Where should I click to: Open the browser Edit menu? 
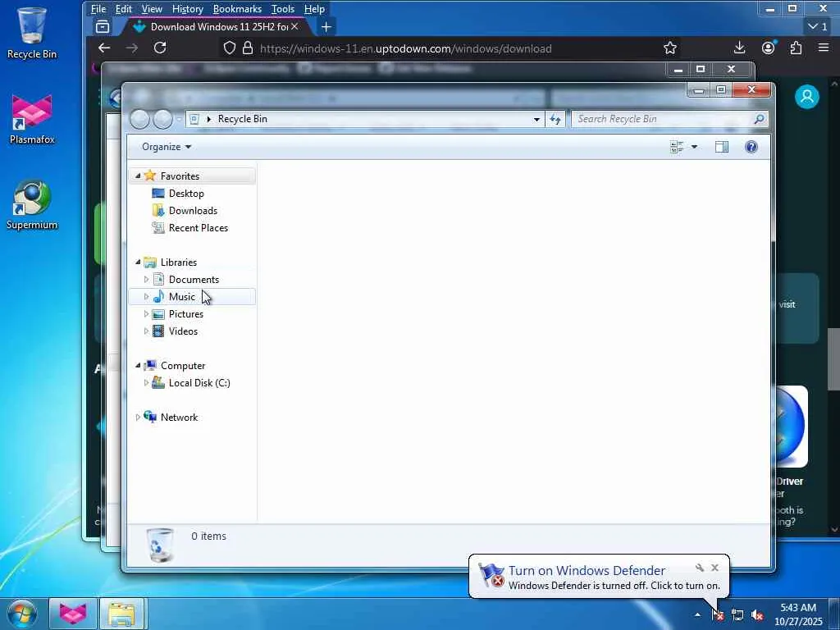coord(123,9)
